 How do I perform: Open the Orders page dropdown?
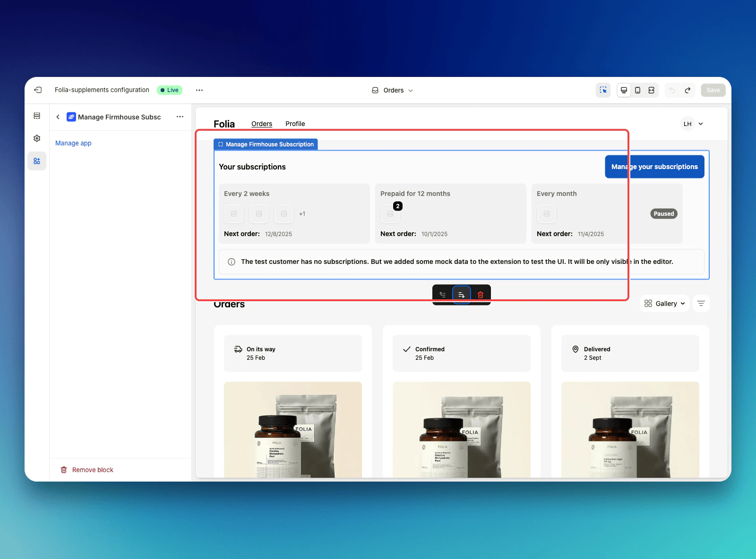[392, 90]
